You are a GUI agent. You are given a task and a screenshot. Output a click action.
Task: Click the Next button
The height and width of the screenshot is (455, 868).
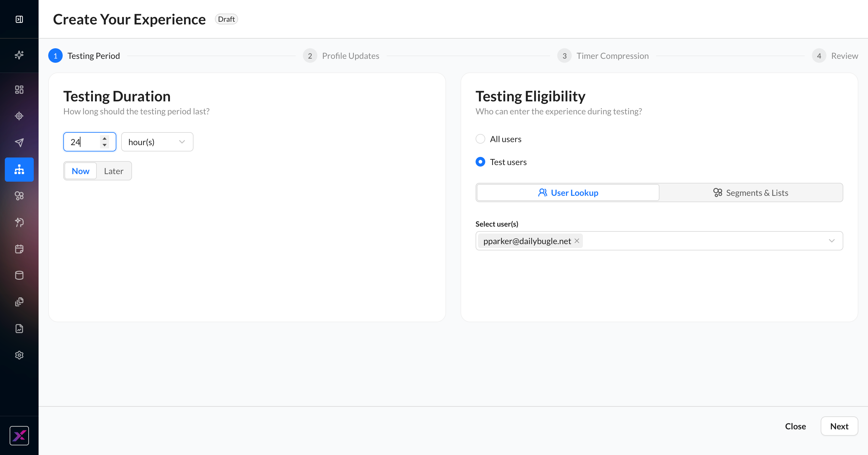click(839, 426)
